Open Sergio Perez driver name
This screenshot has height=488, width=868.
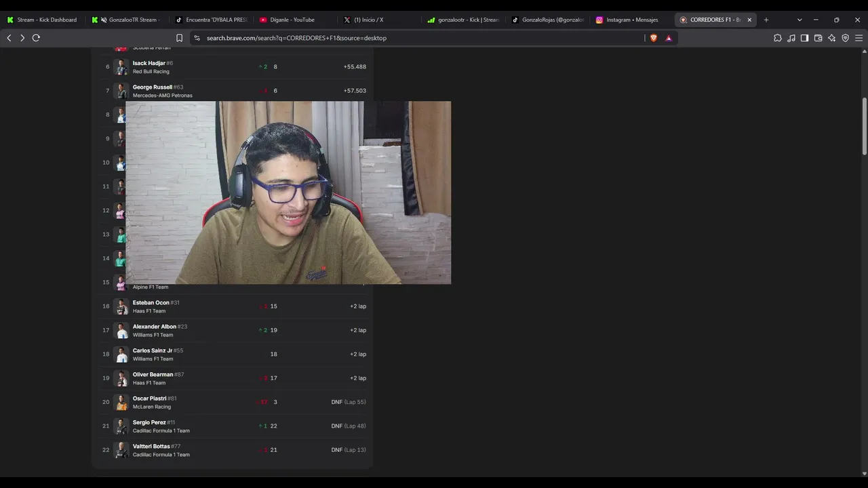click(149, 422)
